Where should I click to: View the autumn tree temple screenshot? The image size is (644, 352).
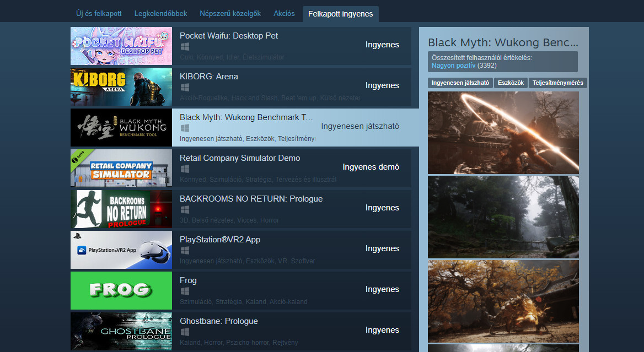[503, 301]
